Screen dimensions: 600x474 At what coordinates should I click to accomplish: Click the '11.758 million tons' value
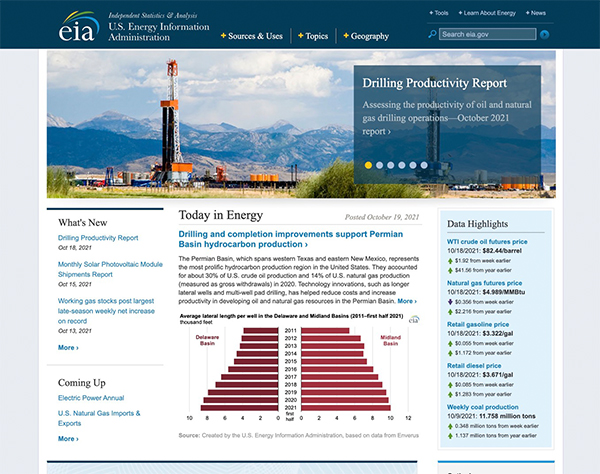click(x=507, y=416)
